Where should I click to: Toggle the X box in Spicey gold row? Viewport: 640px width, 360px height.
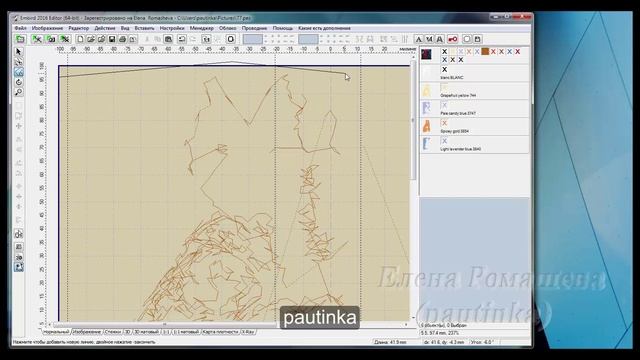click(x=444, y=123)
